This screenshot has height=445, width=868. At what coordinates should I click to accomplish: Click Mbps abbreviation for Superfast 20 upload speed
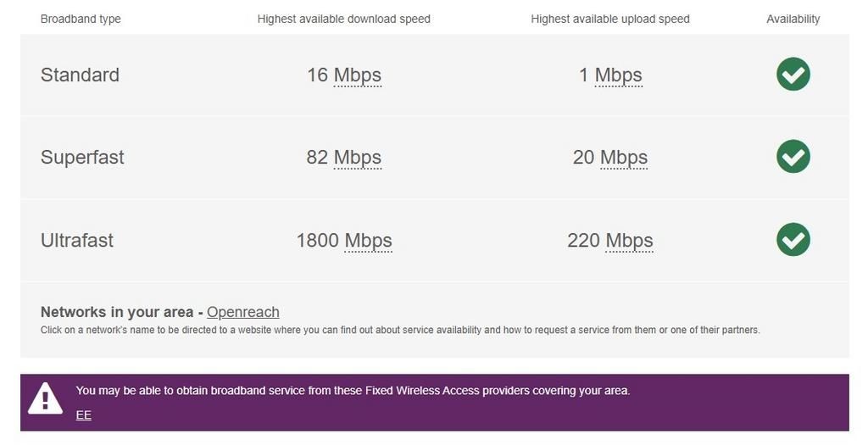pyautogui.click(x=623, y=158)
